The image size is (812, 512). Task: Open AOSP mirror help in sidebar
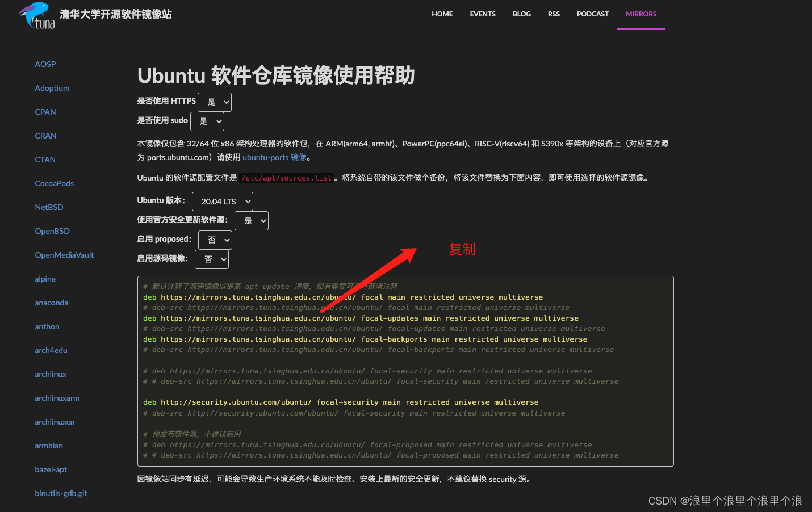[x=45, y=64]
